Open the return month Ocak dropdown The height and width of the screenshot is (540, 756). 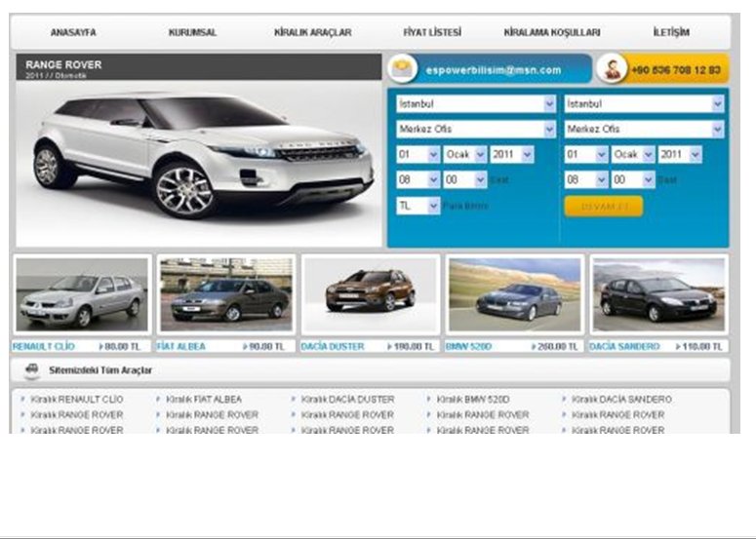[632, 155]
